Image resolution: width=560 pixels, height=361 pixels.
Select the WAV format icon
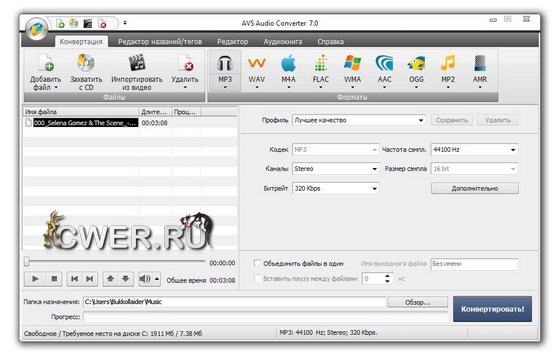tap(257, 64)
